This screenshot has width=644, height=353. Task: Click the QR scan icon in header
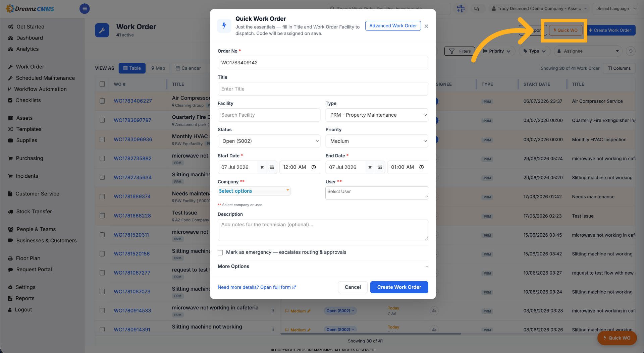click(x=461, y=9)
